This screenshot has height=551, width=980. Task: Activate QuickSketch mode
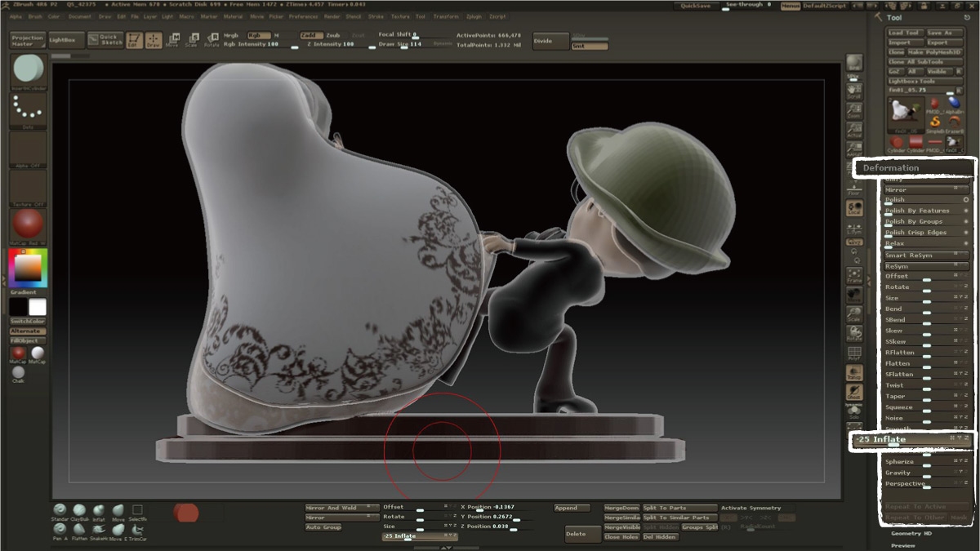coord(104,39)
